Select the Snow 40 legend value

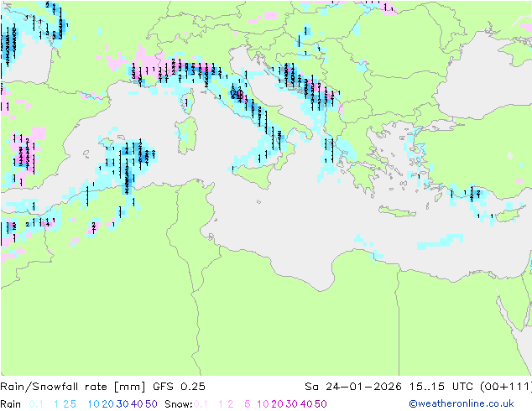pyautogui.click(x=306, y=404)
